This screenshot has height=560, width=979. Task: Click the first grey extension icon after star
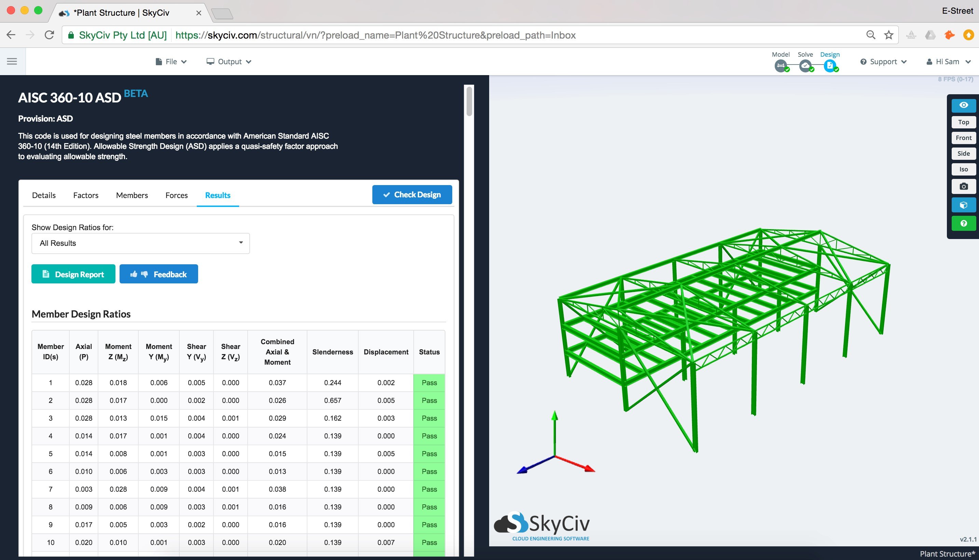pyautogui.click(x=911, y=35)
